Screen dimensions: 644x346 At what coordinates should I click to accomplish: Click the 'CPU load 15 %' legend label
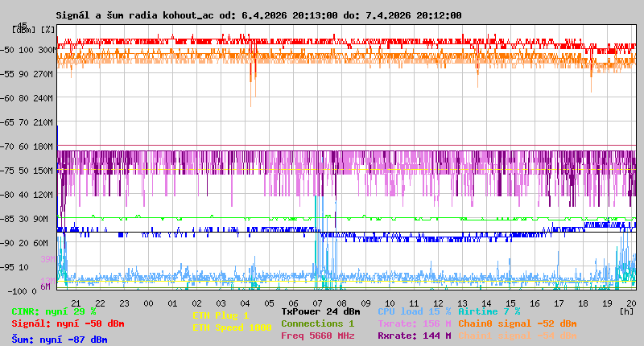click(x=415, y=311)
